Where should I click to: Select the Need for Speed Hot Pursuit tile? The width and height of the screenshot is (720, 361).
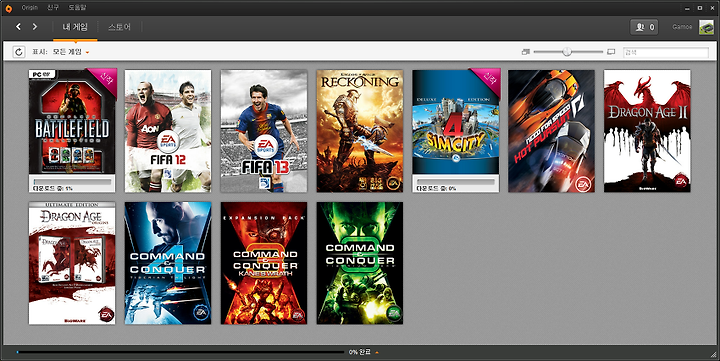pos(551,131)
